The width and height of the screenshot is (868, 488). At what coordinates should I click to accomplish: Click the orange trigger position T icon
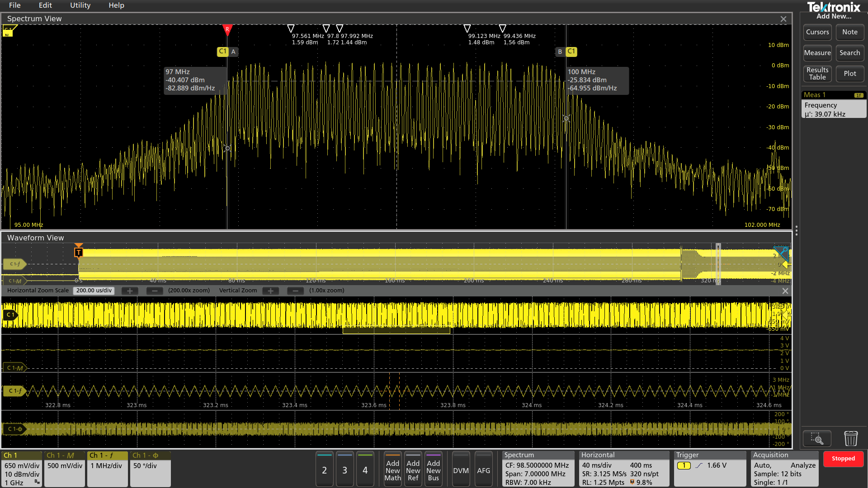(x=79, y=252)
